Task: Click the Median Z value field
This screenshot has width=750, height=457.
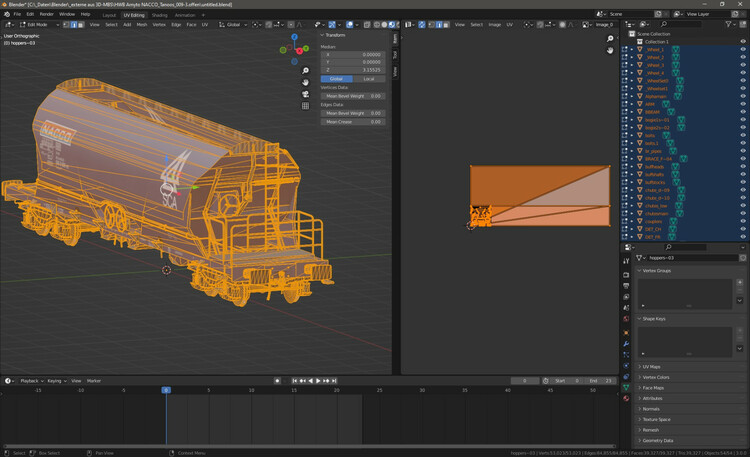Action: 353,70
